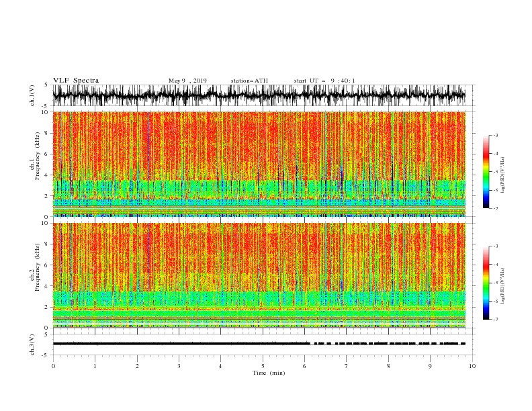The image size is (532, 411).
Task: Click the time-axis tick label "2"
Action: 137,366
